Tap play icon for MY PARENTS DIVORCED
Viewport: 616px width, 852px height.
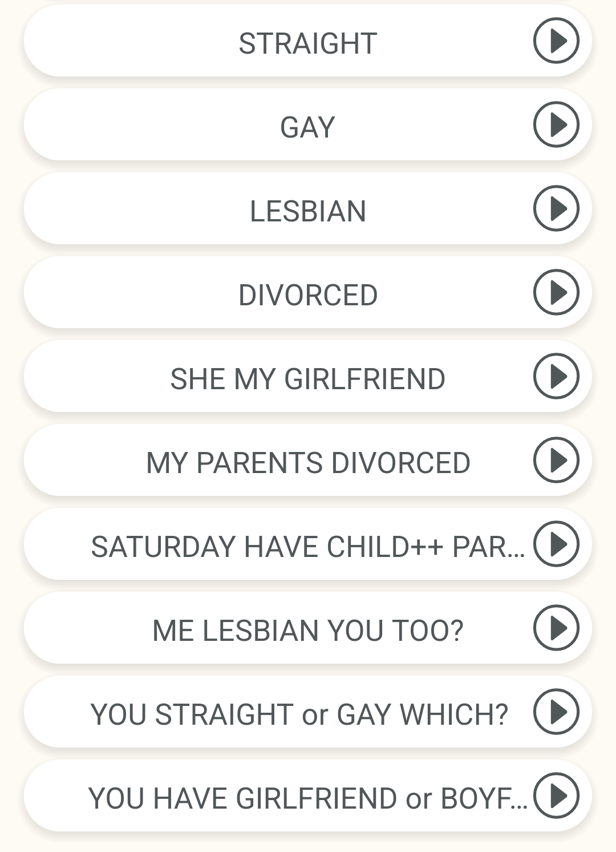(556, 460)
